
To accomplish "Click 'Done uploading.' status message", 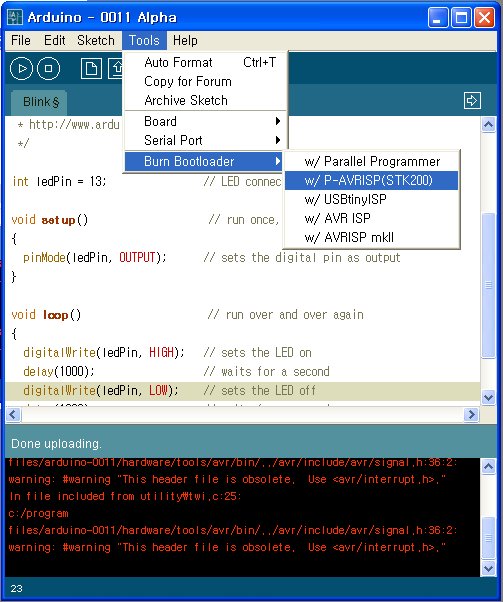I will (x=56, y=444).
